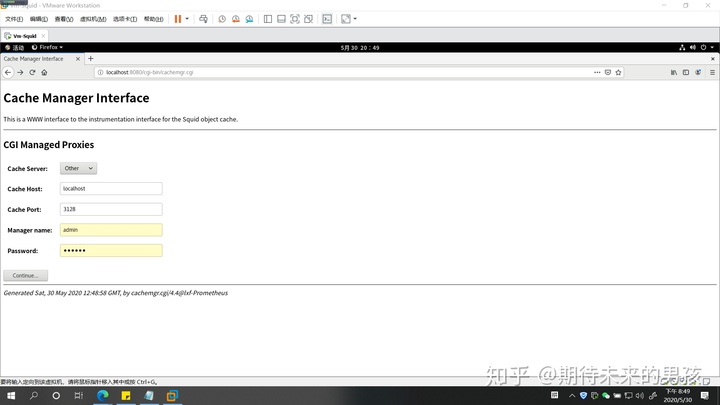Open the Firefox application menu in top bar
Viewport: 720px width, 405px height.
pyautogui.click(x=47, y=47)
